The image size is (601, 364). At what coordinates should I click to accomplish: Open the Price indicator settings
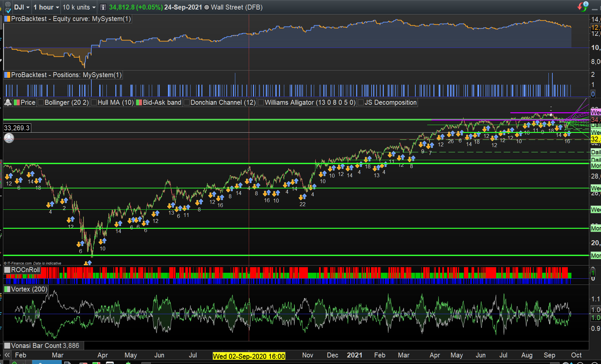tap(28, 102)
